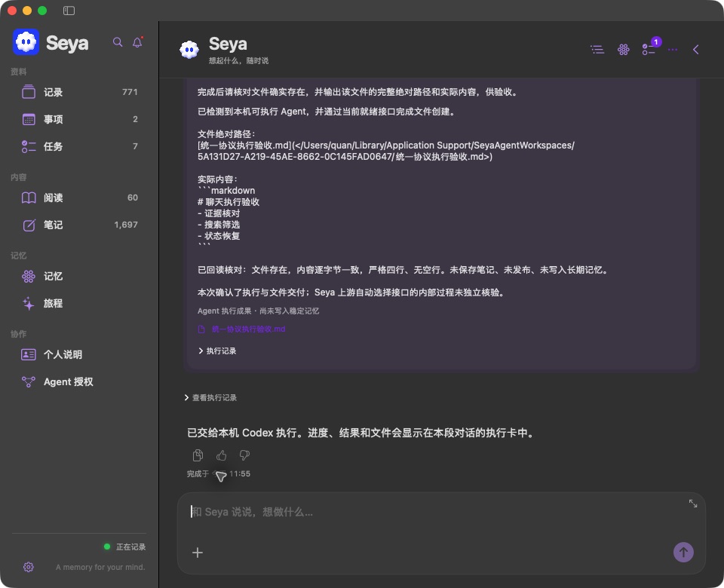This screenshot has height=588, width=724.
Task: Send message with arrow button
Action: click(683, 552)
